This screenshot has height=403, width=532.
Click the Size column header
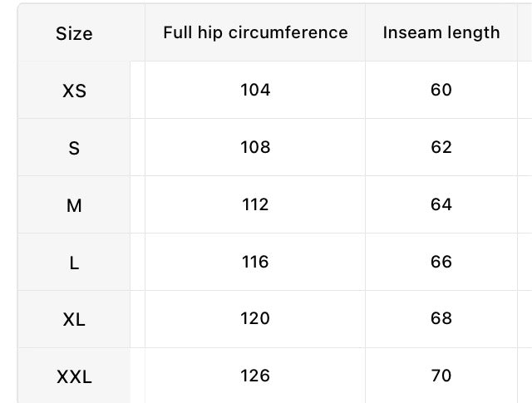pyautogui.click(x=74, y=33)
